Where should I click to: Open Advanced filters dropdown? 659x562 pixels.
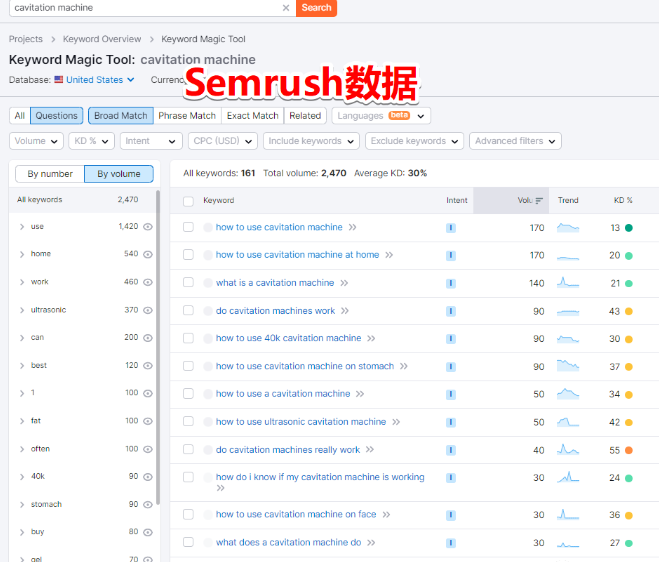515,141
